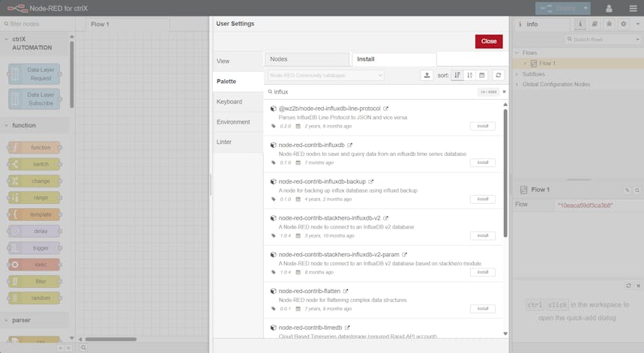Viewport: 644px width, 353px height.
Task: Click the upload module file icon
Action: tap(427, 75)
